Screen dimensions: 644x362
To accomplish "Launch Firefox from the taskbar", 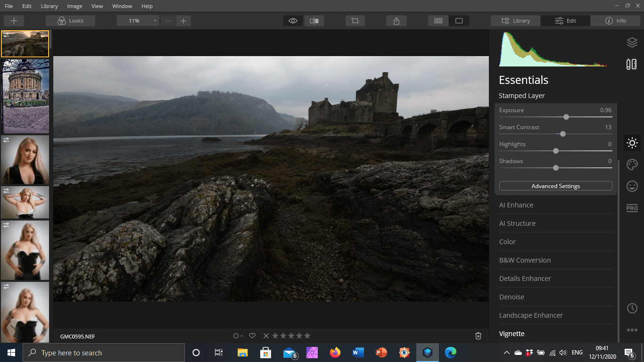I will (x=335, y=352).
